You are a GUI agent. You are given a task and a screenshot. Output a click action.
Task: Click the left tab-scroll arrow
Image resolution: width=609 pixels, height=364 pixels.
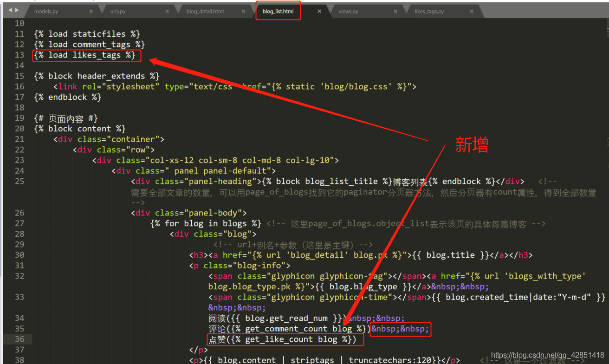[x=11, y=10]
